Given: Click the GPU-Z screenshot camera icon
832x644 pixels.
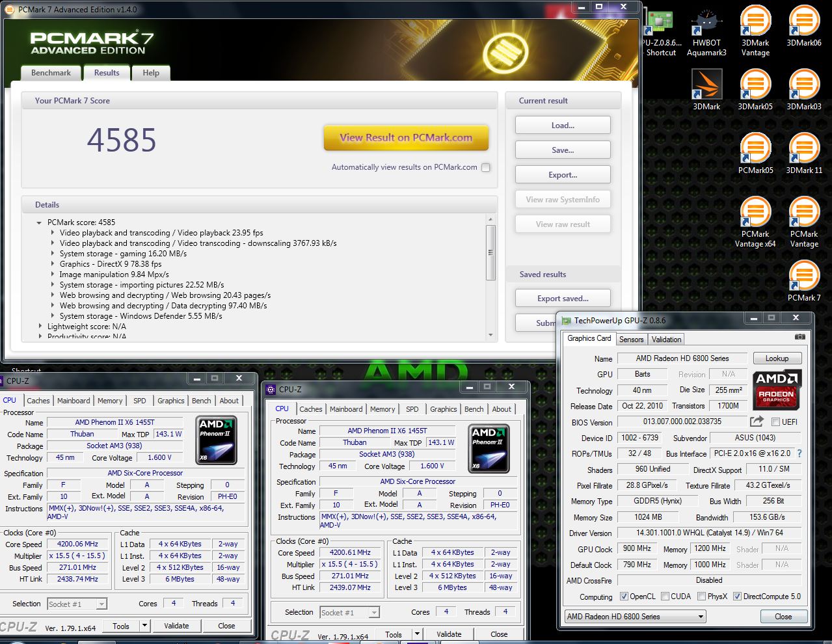Looking at the screenshot, I should click(x=799, y=337).
